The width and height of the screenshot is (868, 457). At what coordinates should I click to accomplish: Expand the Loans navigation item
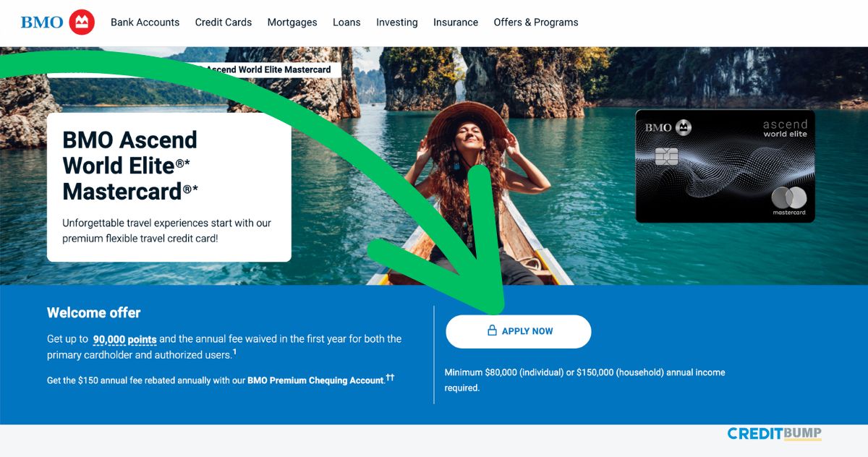click(x=346, y=22)
